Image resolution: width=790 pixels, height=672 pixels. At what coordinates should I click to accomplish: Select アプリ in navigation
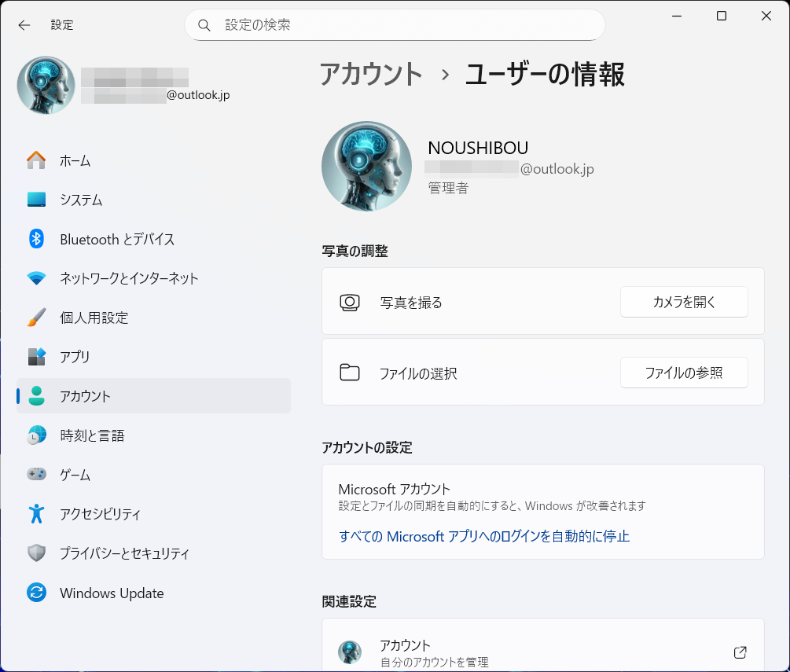tap(153, 357)
